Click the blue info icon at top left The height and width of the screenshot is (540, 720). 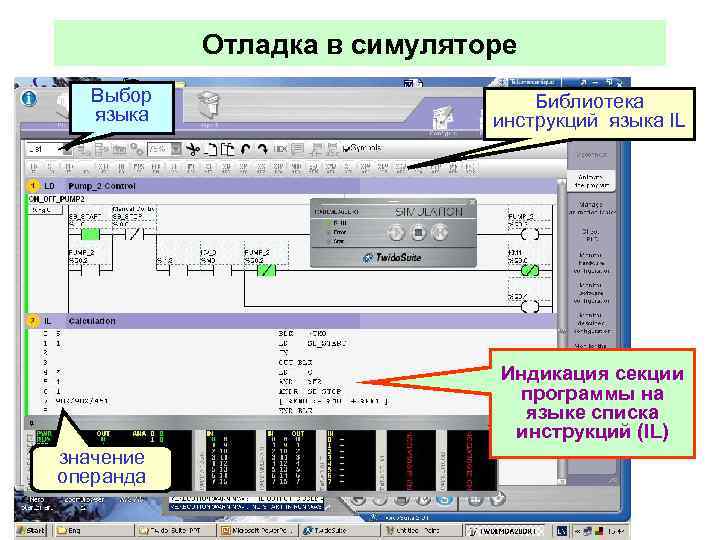click(x=29, y=98)
